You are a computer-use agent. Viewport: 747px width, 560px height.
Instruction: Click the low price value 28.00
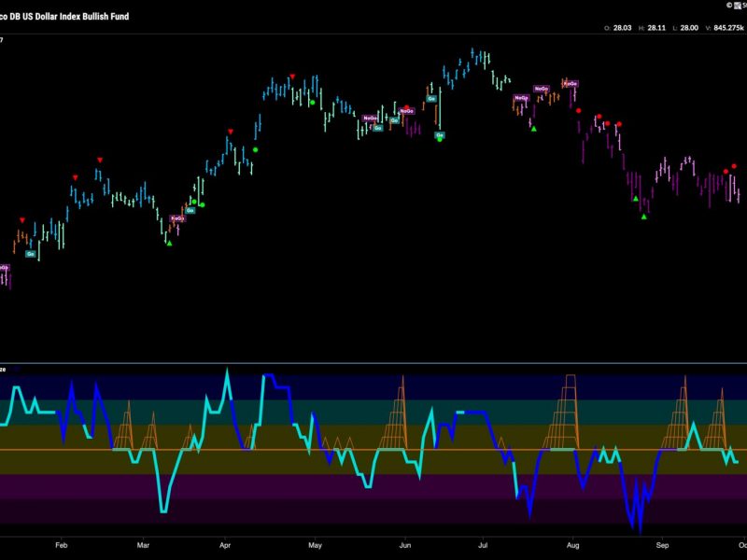point(689,28)
